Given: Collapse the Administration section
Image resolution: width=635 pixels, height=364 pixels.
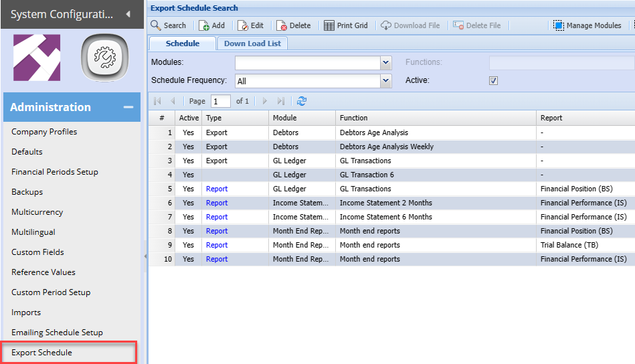Looking at the screenshot, I should (127, 107).
